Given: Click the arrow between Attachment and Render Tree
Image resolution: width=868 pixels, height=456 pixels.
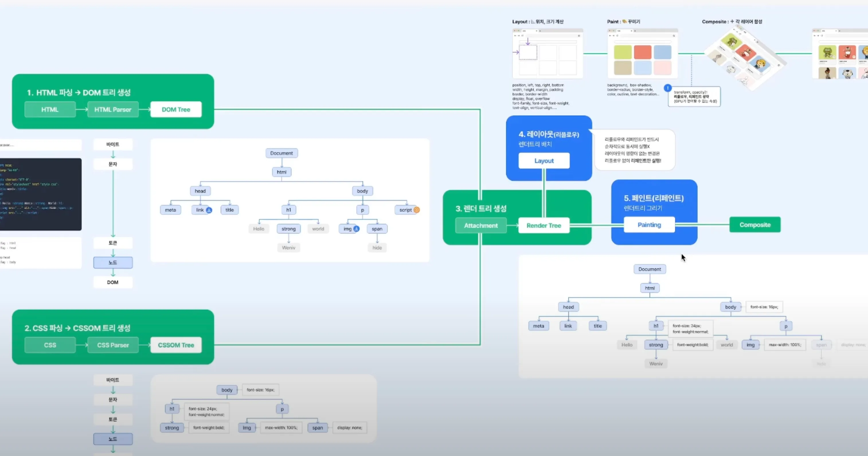Looking at the screenshot, I should click(x=512, y=225).
